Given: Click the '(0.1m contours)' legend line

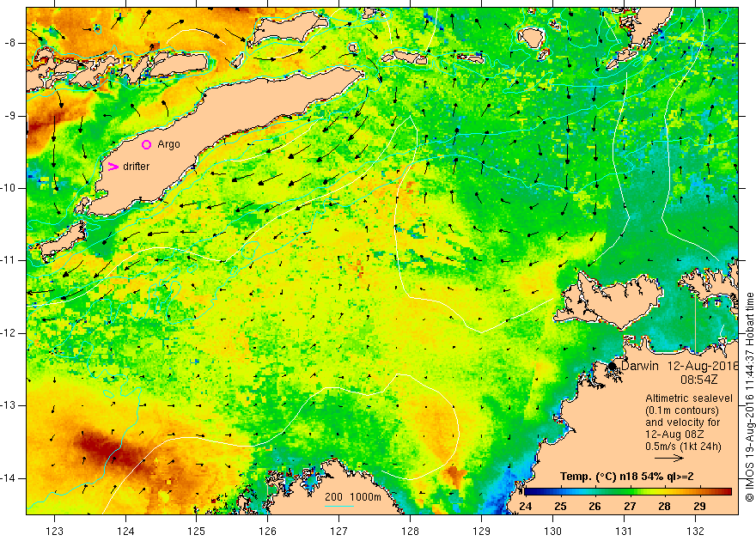Looking at the screenshot, I should pyautogui.click(x=682, y=410).
